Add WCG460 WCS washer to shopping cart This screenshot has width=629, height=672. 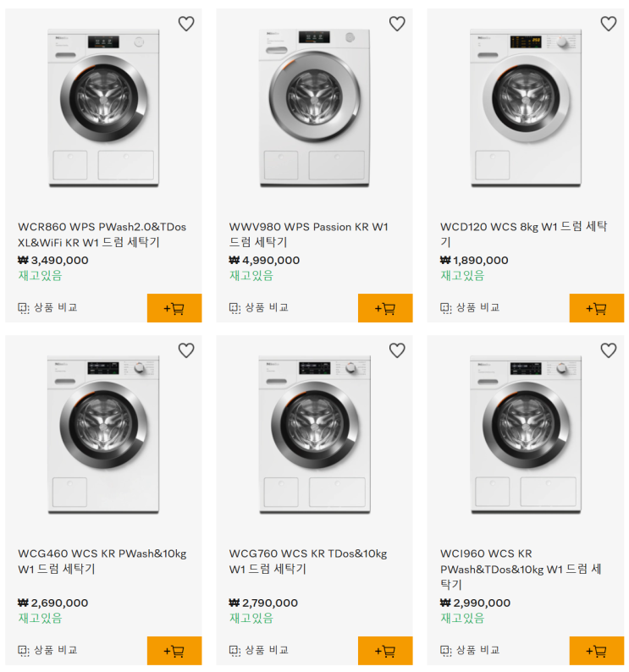point(174,651)
